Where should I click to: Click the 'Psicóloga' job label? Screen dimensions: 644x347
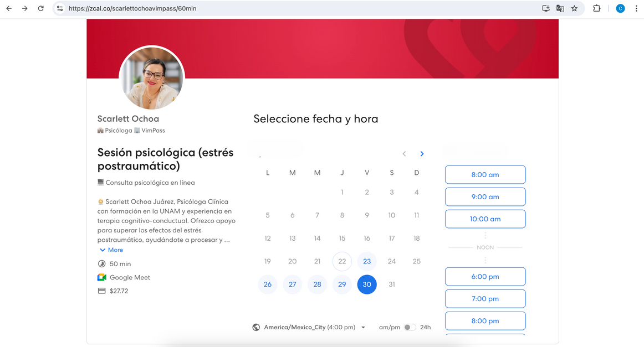(118, 131)
